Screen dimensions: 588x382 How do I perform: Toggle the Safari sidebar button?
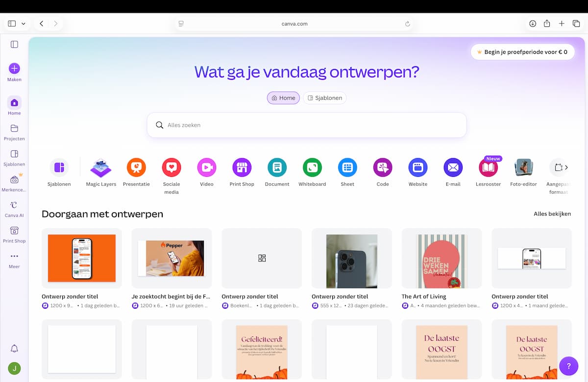tap(12, 24)
